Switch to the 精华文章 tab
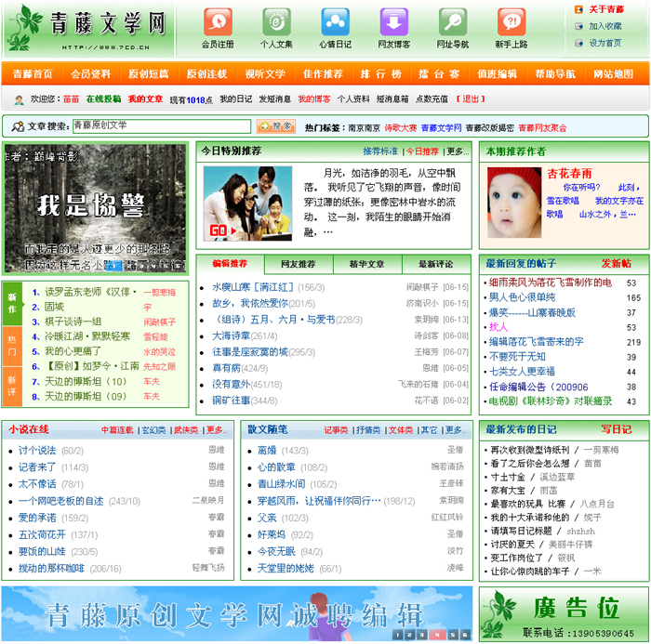 pyautogui.click(x=366, y=264)
